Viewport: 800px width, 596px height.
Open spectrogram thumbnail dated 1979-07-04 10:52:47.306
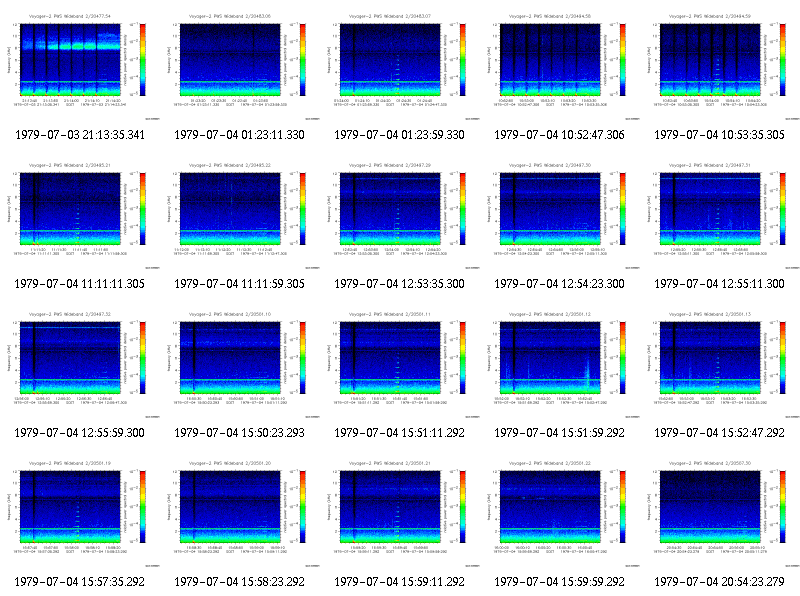[x=560, y=66]
